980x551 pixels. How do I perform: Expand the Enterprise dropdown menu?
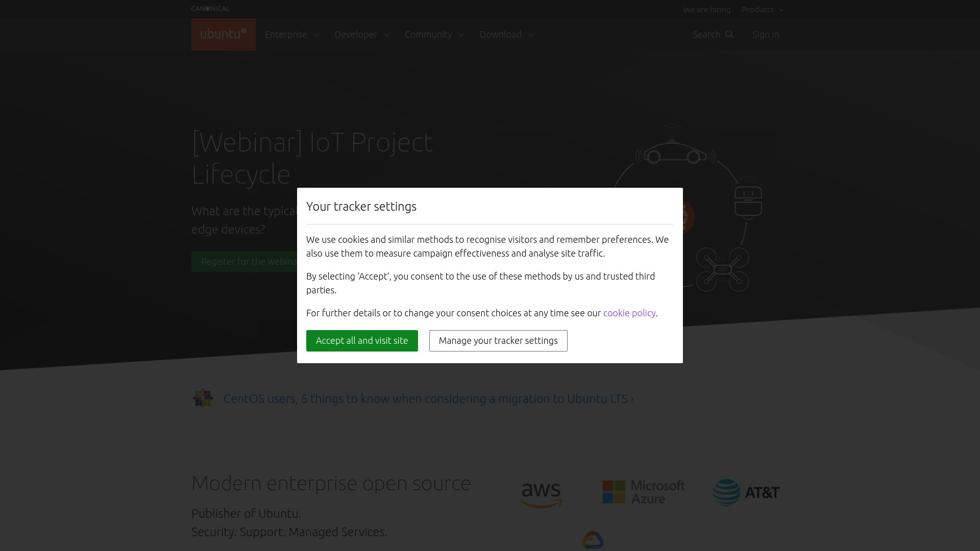(292, 34)
